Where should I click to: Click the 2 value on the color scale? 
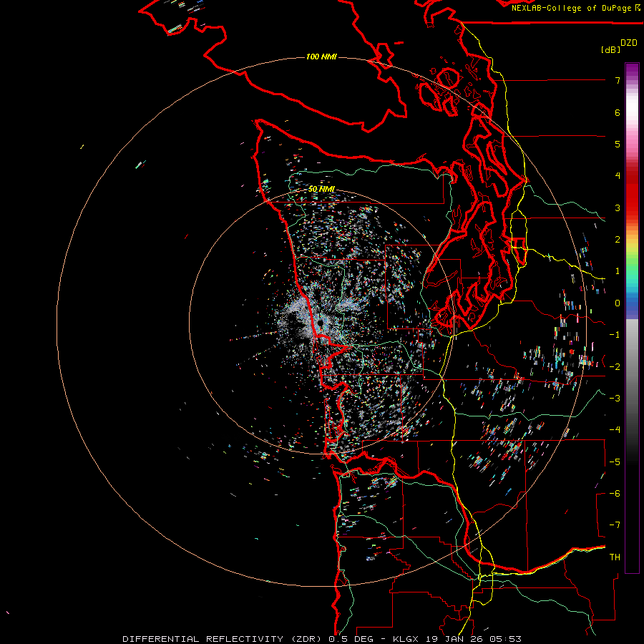[618, 240]
